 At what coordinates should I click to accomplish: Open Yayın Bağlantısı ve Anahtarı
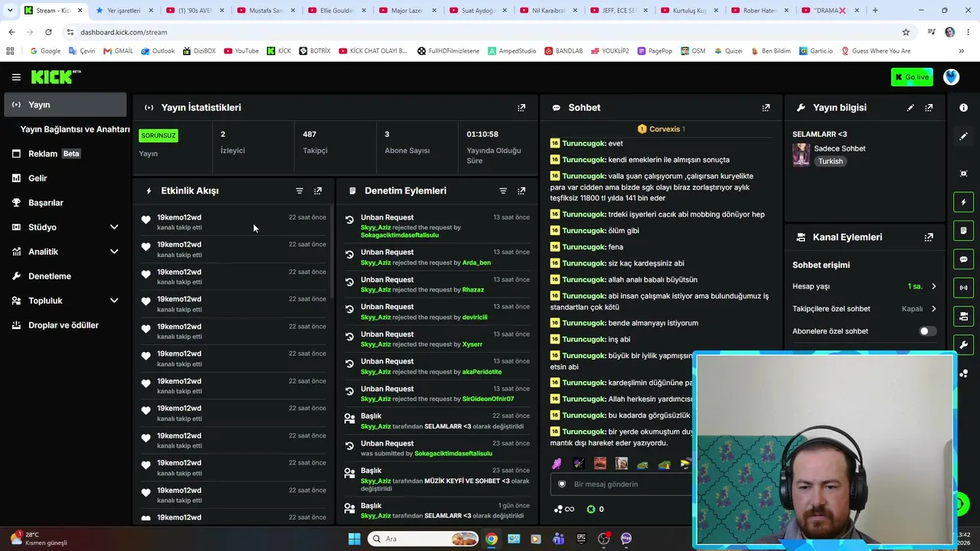tap(75, 129)
